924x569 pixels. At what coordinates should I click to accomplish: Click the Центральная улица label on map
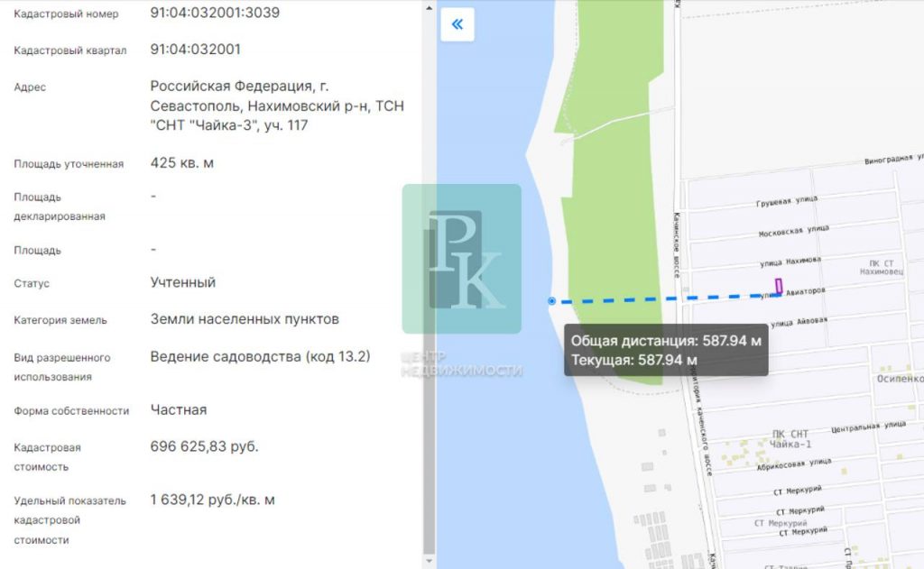868,427
